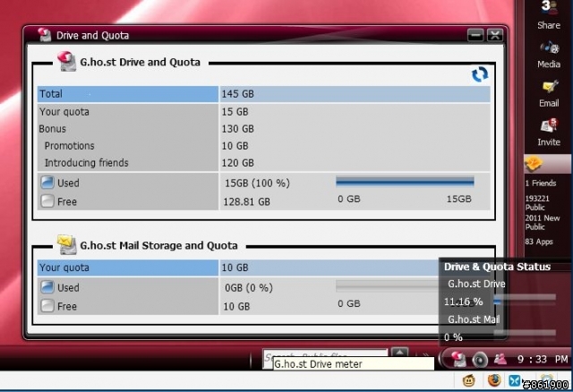Click the G.ho.st Drive and Quota header icon
The image size is (573, 392).
tap(66, 61)
